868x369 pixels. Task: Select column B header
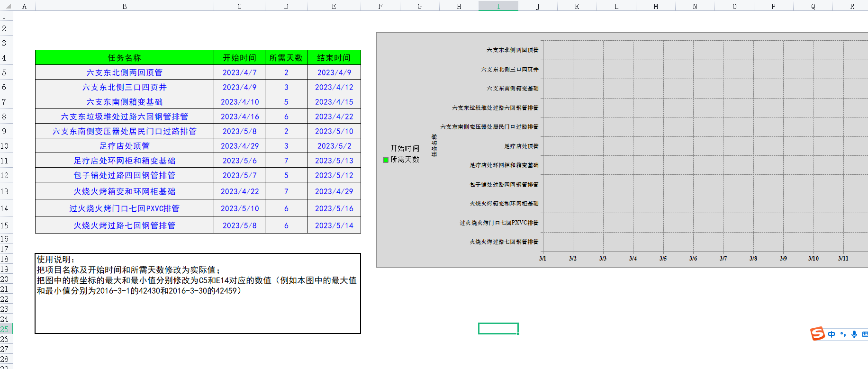pos(125,6)
